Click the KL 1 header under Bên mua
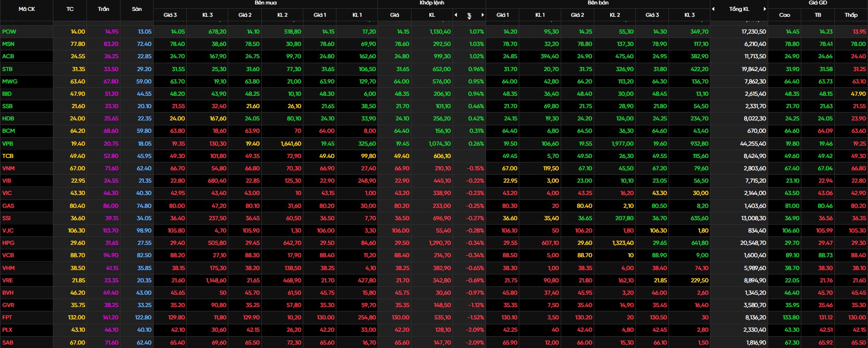The image size is (868, 348). pos(357,15)
